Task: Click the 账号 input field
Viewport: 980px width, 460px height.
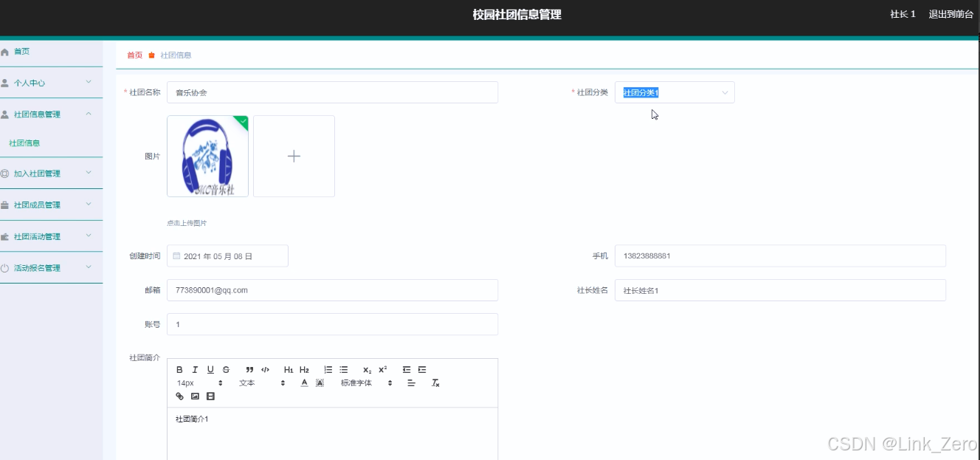Action: (332, 324)
